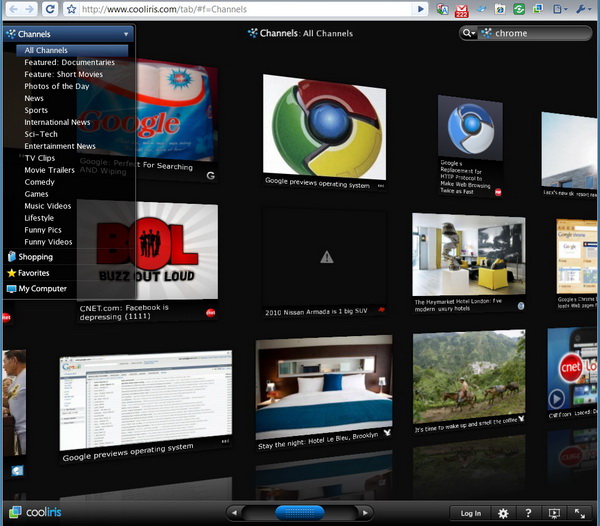Go back with the browser back arrow
This screenshot has width=600, height=526.
click(13, 8)
